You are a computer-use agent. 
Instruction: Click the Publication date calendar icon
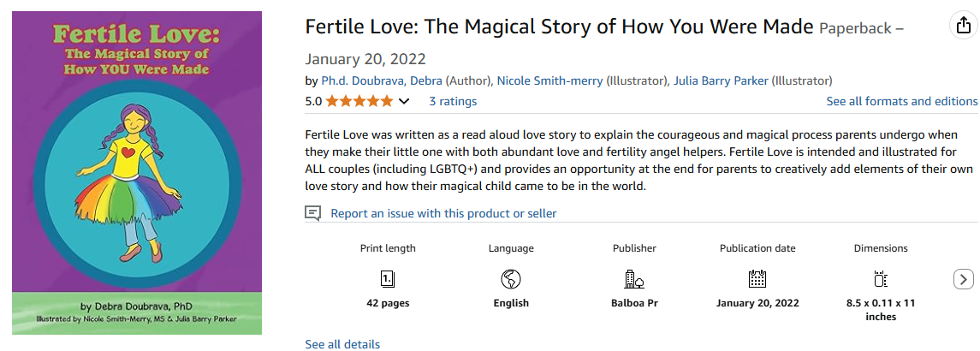757,279
